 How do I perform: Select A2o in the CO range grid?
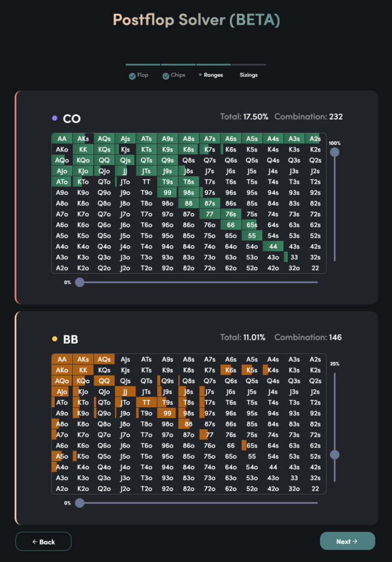pos(62,268)
